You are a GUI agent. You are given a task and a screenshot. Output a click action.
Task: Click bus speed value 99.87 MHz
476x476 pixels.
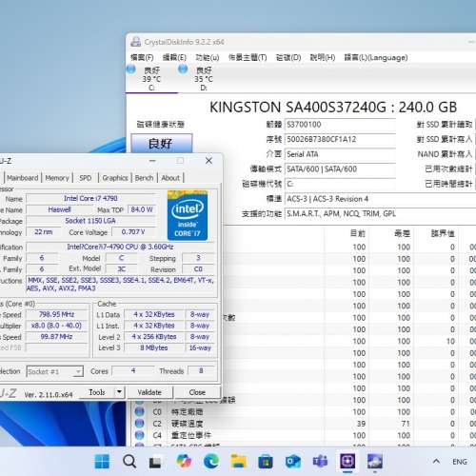56,337
